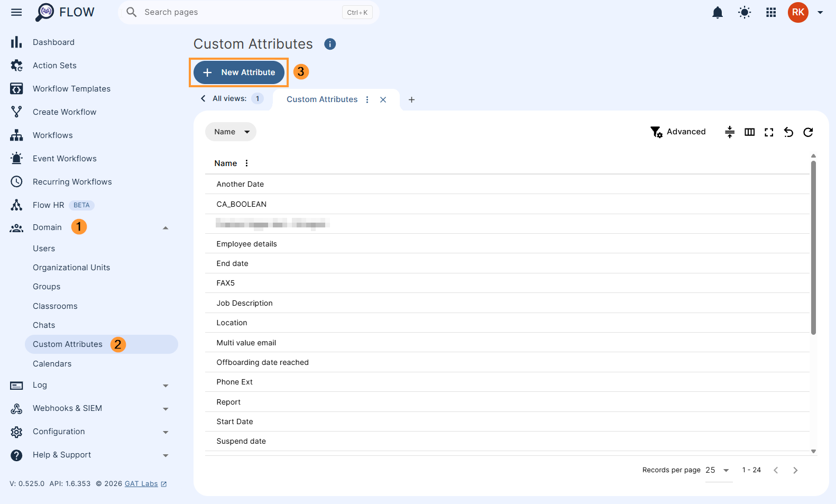Open the columns chooser icon
This screenshot has height=504, width=836.
(x=749, y=132)
